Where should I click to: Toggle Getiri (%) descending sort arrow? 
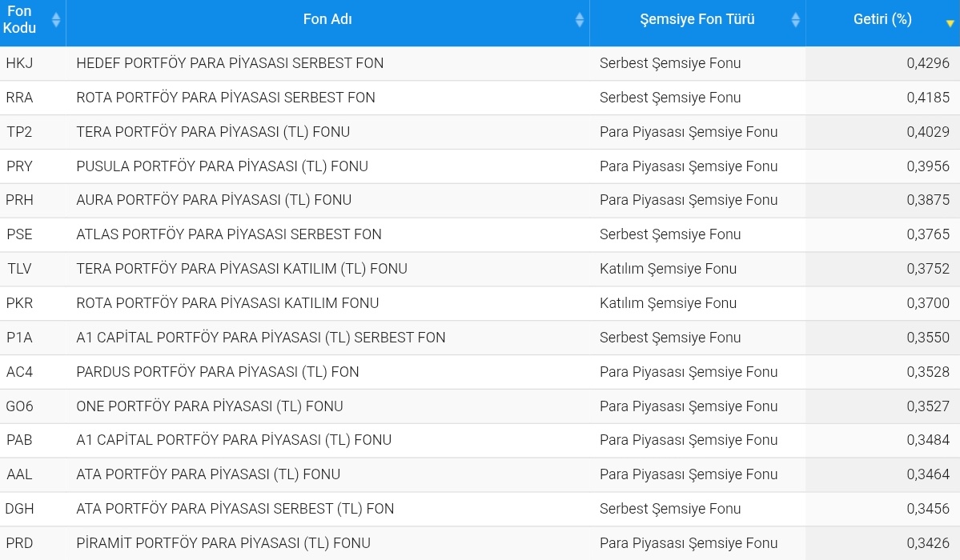click(x=950, y=23)
